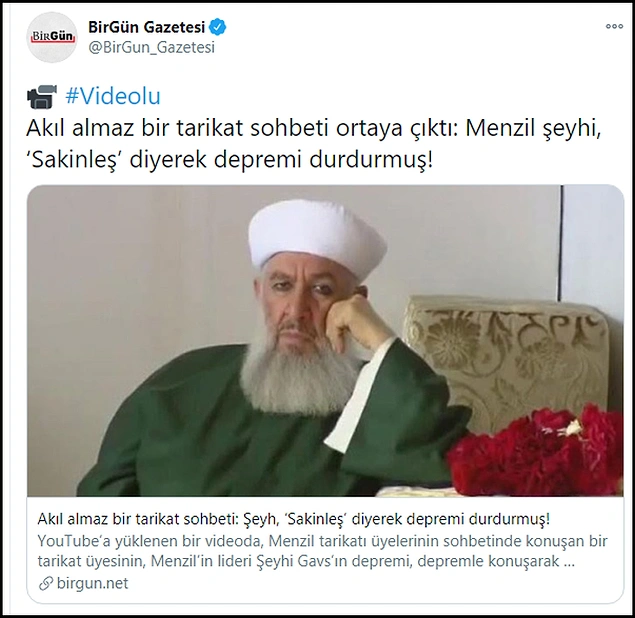Click the video camera emoji icon
Screen dimensions: 635x618
(42, 97)
